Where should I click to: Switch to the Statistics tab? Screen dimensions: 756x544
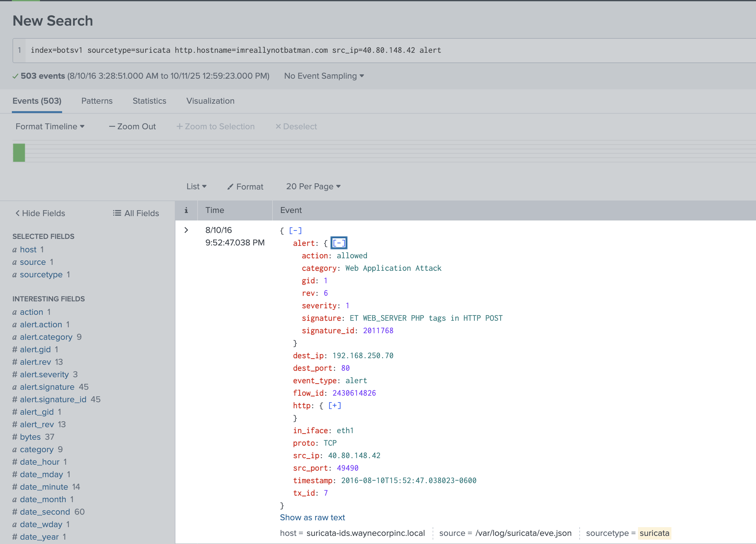(149, 101)
